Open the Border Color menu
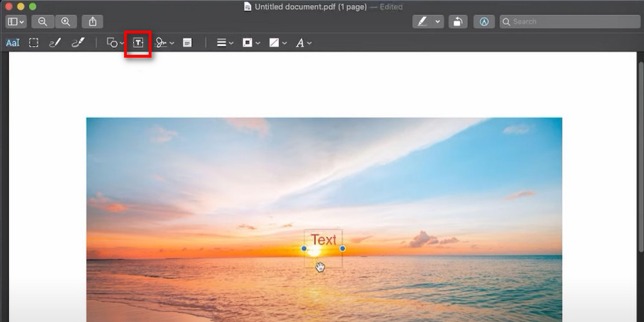644x322 pixels. click(x=251, y=43)
